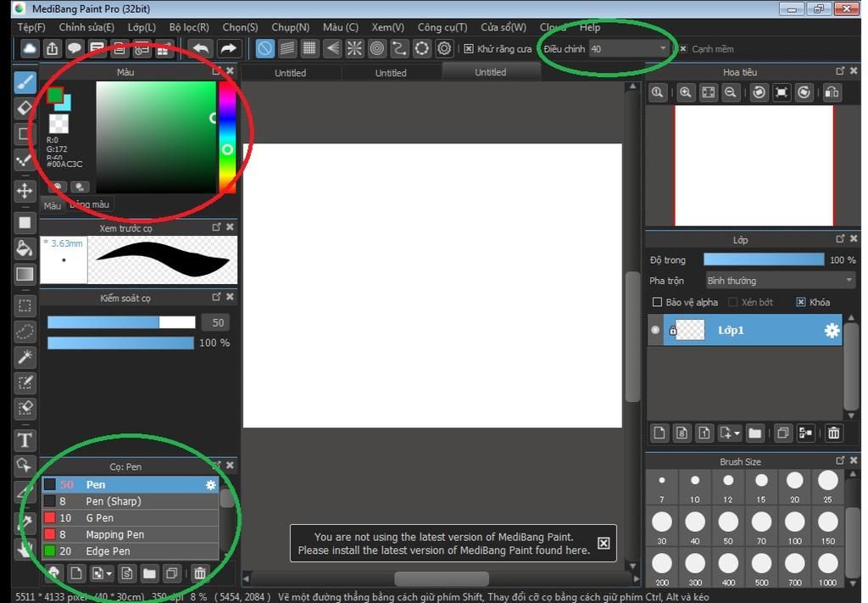This screenshot has height=603, width=868.
Task: Open snap settings gear
Action: tap(444, 48)
